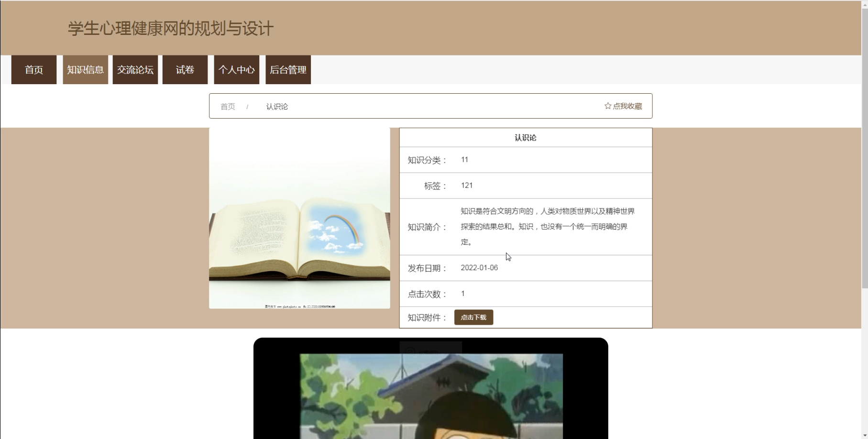Viewport: 868px width, 439px height.
Task: Click the 首页 breadcrumb link
Action: click(228, 107)
